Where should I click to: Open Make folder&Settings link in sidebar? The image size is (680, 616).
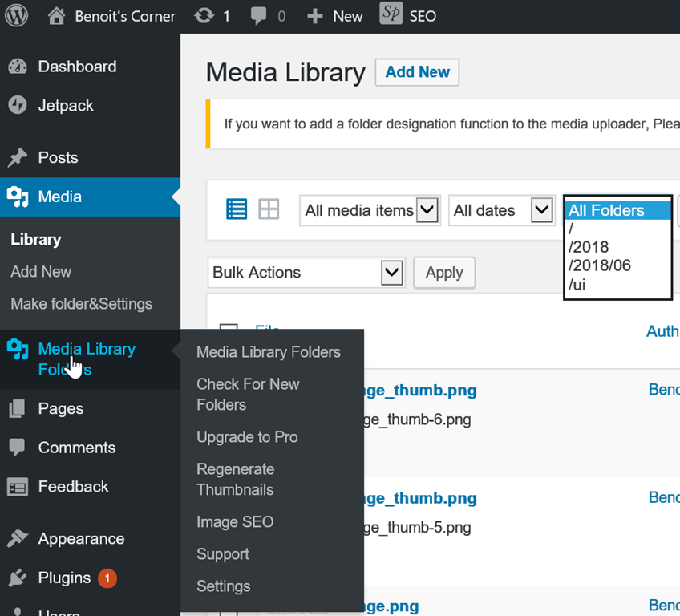(81, 304)
